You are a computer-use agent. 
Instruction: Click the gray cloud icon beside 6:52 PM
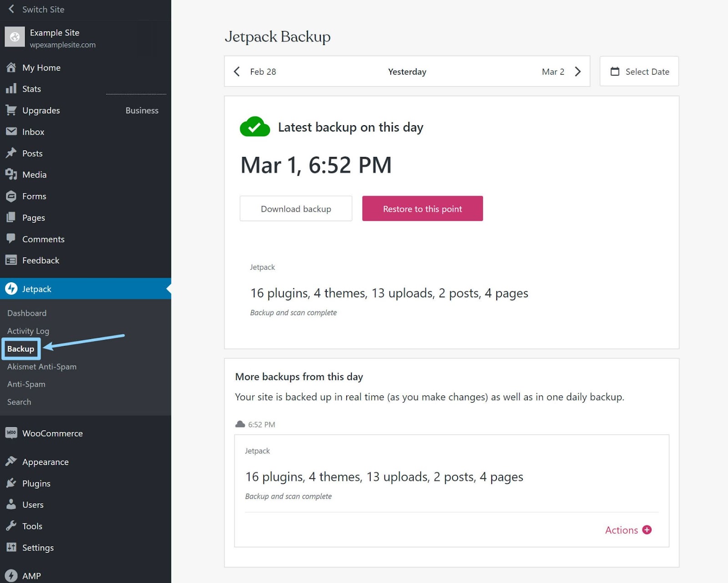240,424
